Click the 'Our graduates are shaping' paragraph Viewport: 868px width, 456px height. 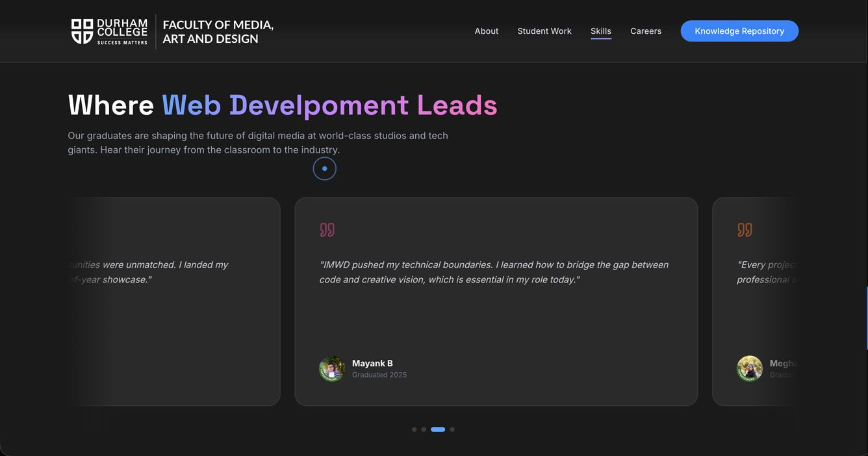click(x=258, y=143)
